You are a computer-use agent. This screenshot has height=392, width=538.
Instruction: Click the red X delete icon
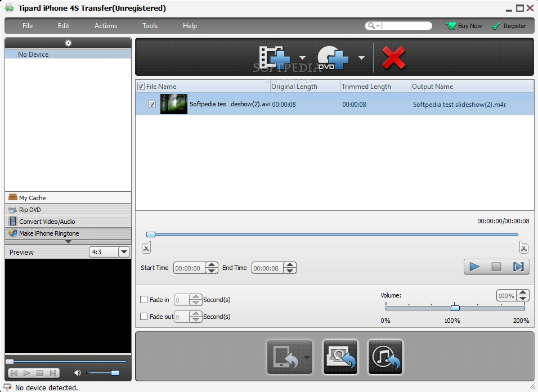[x=393, y=57]
